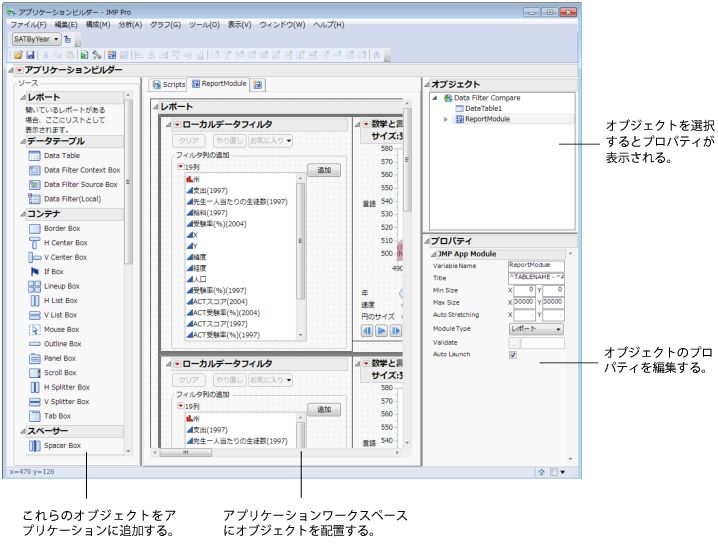Pick the Mouse Box container

[60, 329]
